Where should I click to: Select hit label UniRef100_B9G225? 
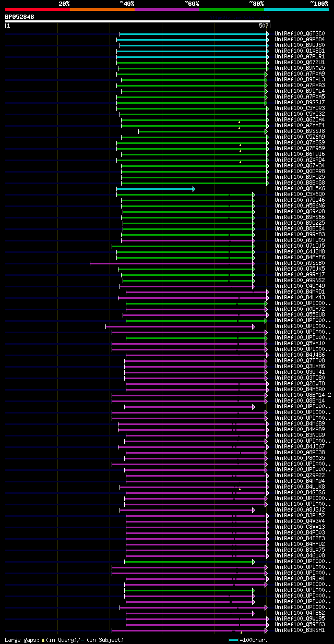pyautogui.click(x=300, y=223)
